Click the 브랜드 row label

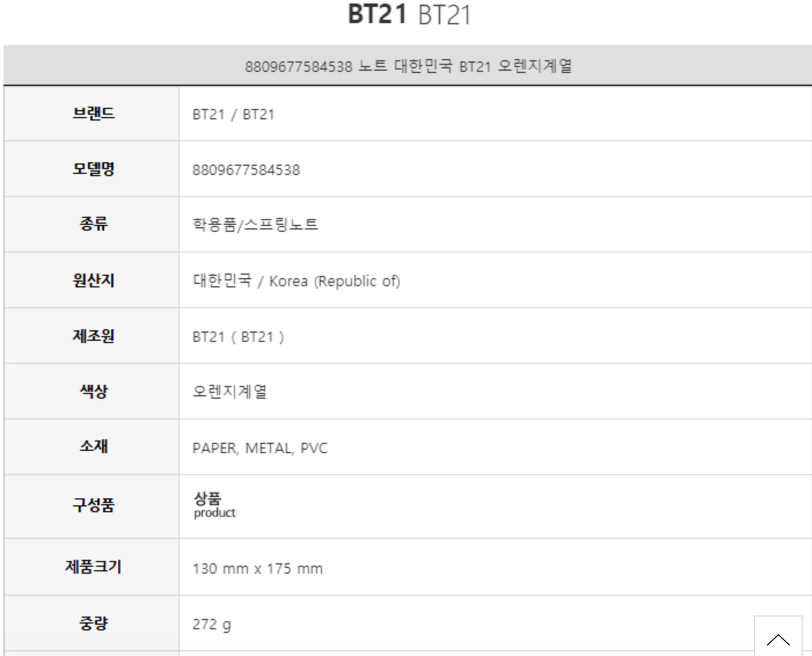click(93, 114)
